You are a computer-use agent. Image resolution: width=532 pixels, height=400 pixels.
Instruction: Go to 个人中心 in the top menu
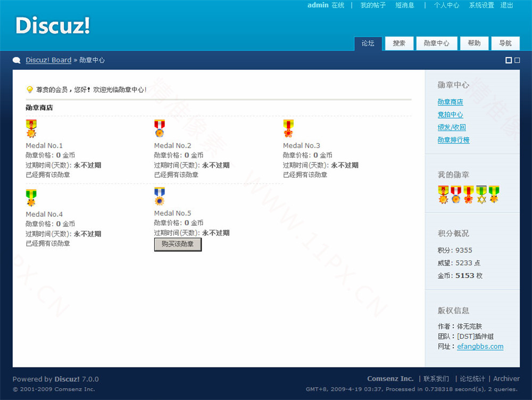[446, 5]
